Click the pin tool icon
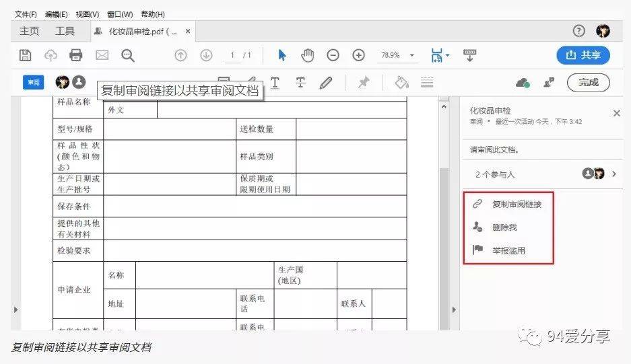Image resolution: width=631 pixels, height=364 pixels. click(x=364, y=83)
